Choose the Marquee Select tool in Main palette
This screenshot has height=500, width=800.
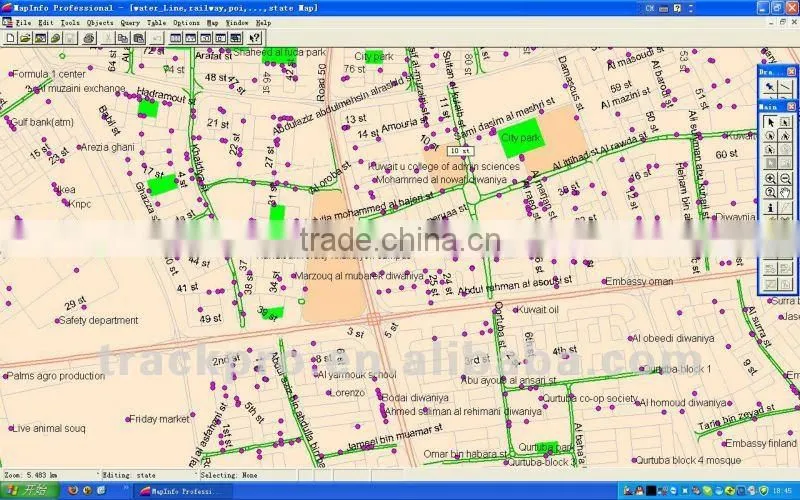(785, 121)
